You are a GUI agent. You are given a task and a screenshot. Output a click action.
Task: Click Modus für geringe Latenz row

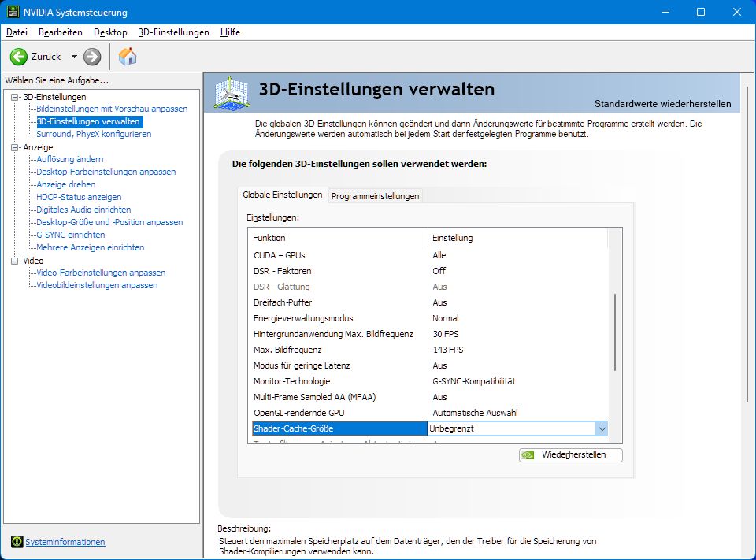coord(429,365)
